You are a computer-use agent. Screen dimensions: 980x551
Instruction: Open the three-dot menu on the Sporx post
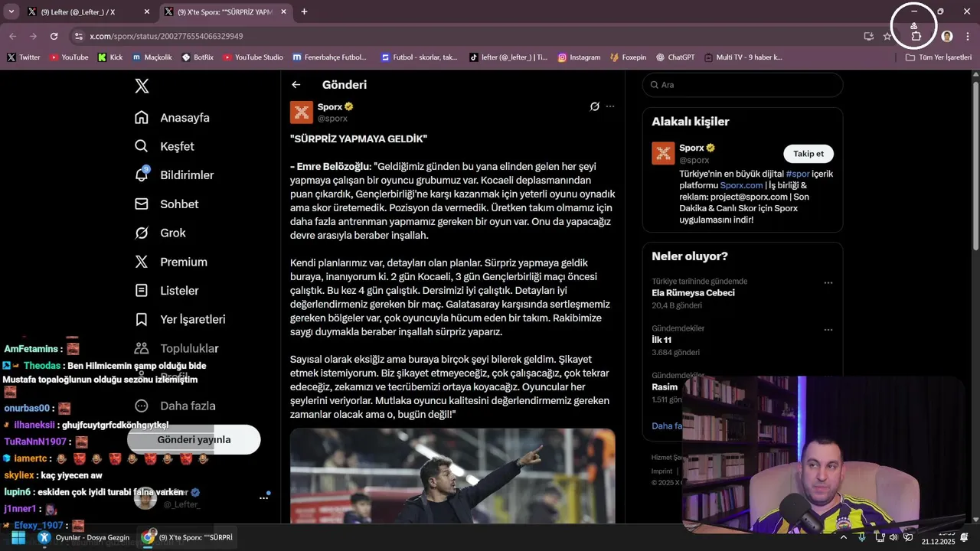point(610,106)
